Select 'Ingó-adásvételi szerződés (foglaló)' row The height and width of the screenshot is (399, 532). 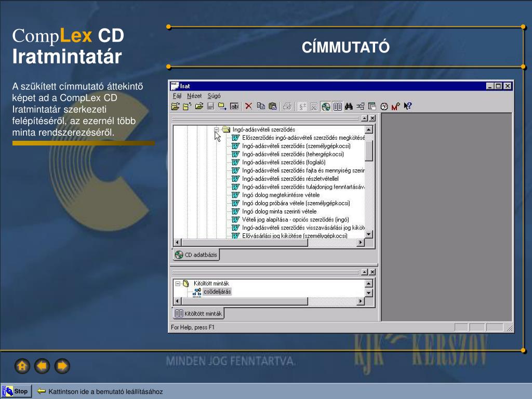(278, 162)
